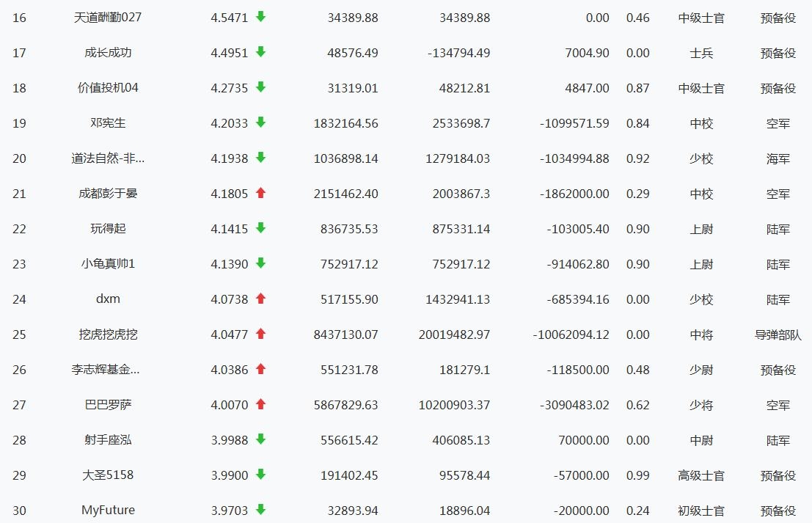This screenshot has height=523, width=812.
Task: Click green down arrow for MyFuture
Action: tap(260, 510)
